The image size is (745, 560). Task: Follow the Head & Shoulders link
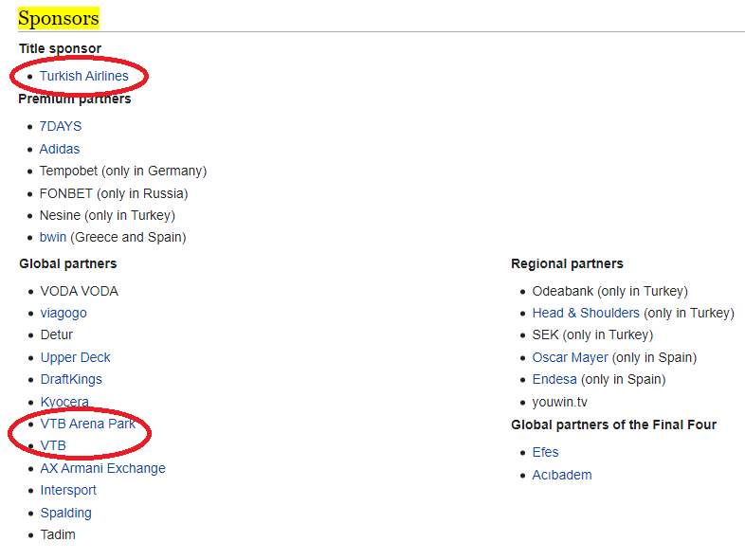pos(586,313)
